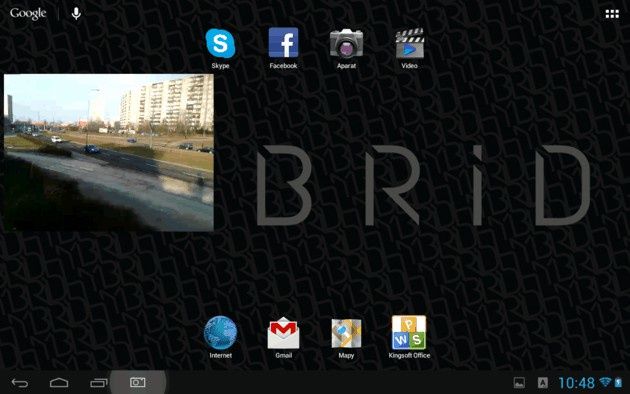Launch Kingsoft Office
Viewport: 630px width, 394px height.
(409, 333)
